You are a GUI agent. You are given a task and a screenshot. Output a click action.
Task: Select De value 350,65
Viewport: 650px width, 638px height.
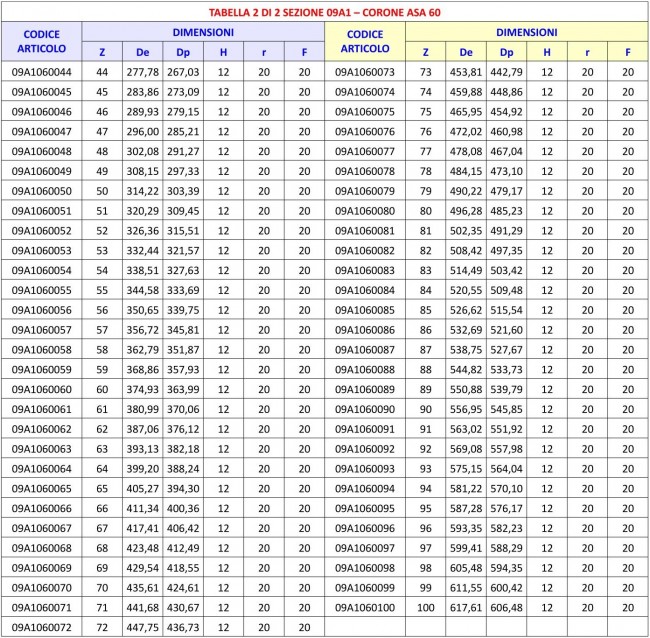(143, 310)
